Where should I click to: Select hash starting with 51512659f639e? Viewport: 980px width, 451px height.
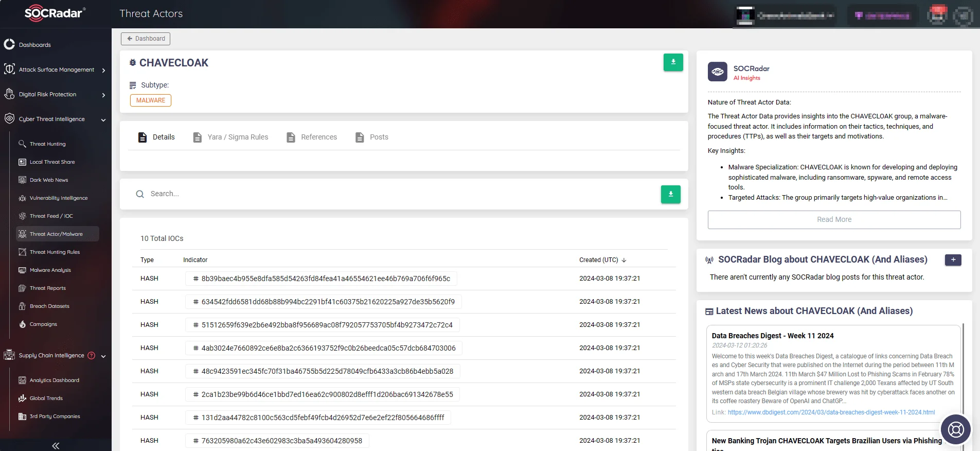(323, 325)
